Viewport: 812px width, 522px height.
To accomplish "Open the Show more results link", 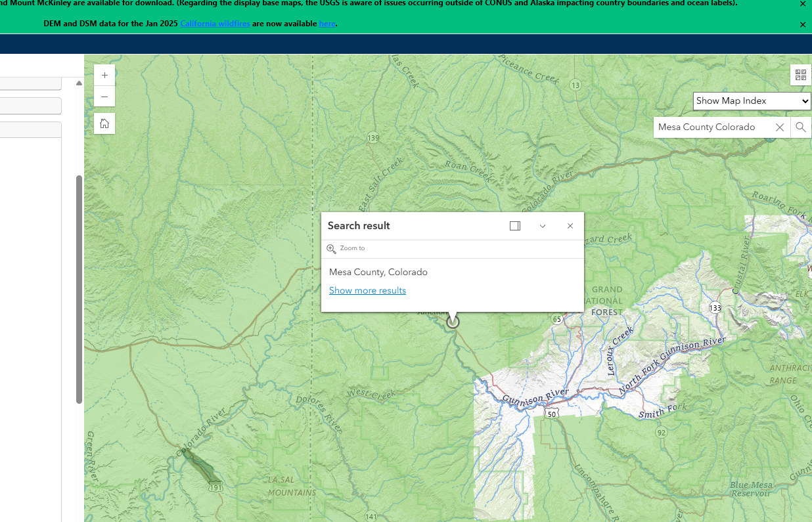I will click(x=367, y=290).
